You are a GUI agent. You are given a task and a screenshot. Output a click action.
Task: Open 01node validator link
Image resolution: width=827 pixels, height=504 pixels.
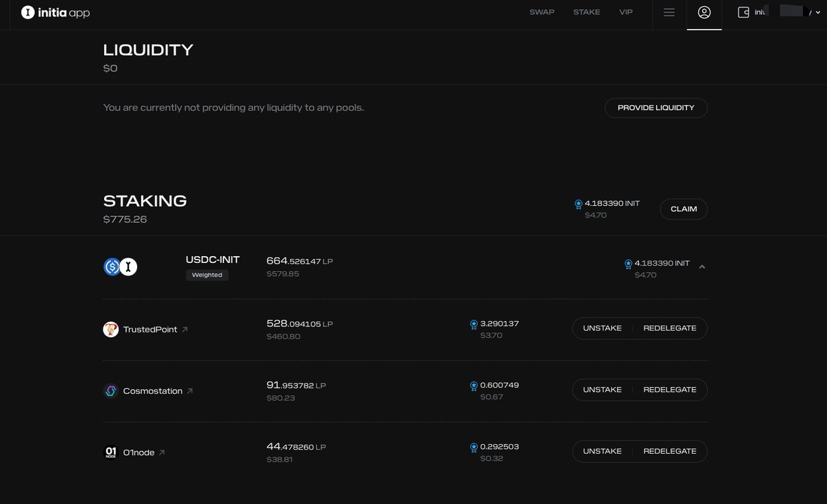pyautogui.click(x=139, y=452)
